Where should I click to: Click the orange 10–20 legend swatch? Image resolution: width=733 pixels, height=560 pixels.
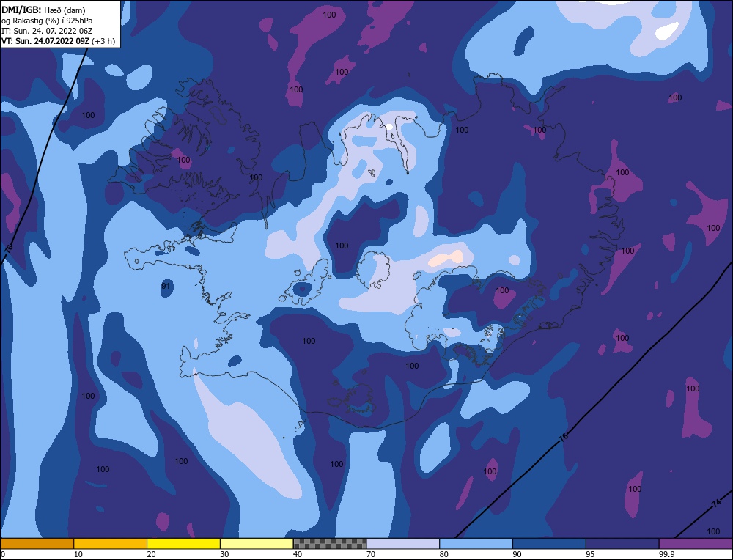pyautogui.click(x=111, y=544)
